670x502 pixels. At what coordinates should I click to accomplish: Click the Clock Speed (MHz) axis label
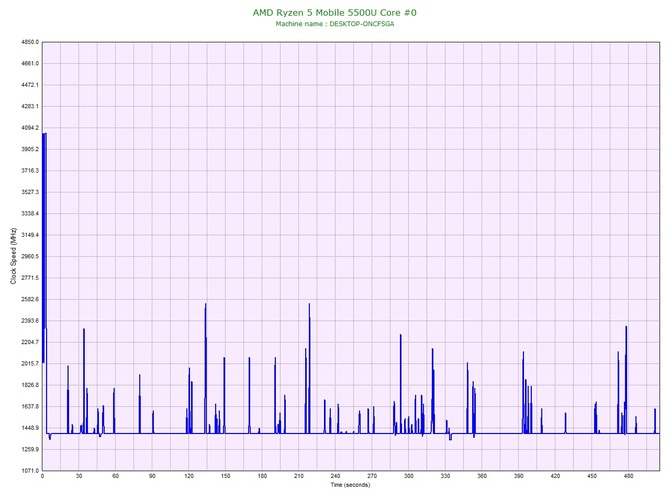point(13,256)
